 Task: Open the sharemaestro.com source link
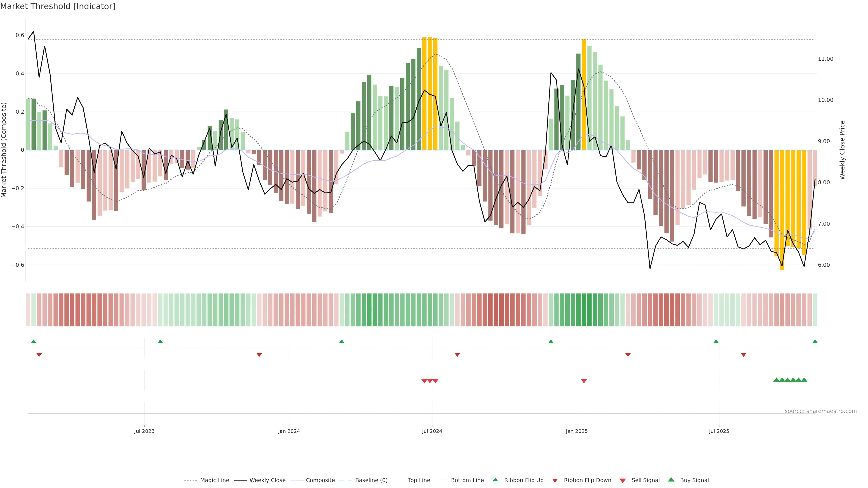[821, 411]
